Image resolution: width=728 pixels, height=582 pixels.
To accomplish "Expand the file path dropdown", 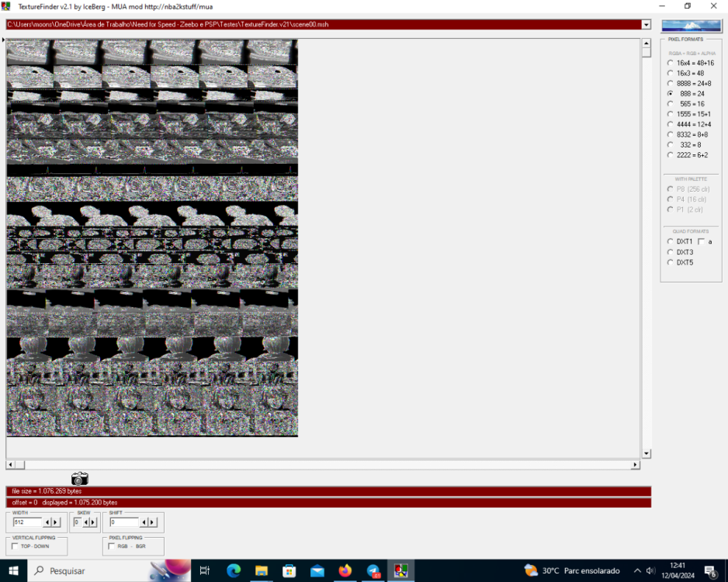I will coord(646,25).
